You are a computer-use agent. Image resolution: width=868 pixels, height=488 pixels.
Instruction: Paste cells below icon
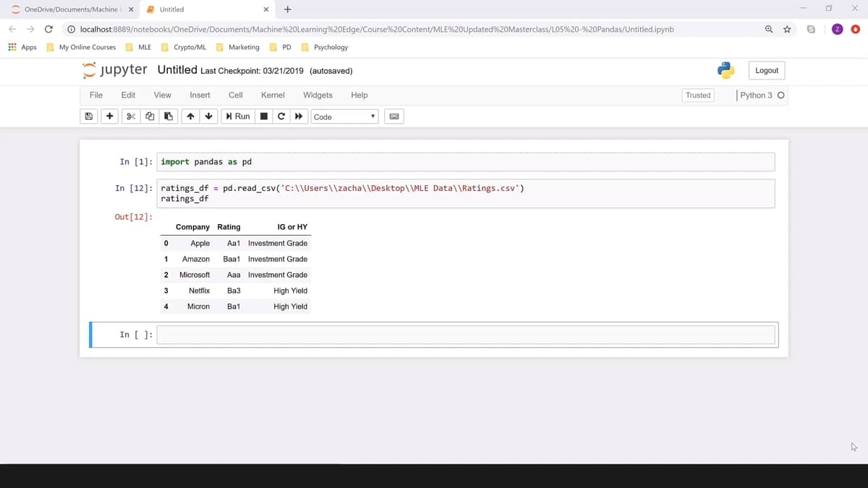point(169,116)
